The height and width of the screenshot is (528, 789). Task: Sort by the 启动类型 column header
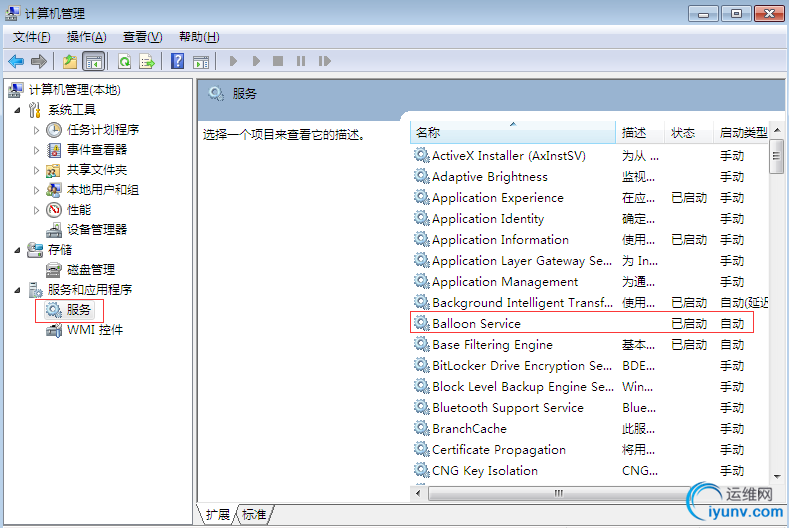(x=741, y=132)
